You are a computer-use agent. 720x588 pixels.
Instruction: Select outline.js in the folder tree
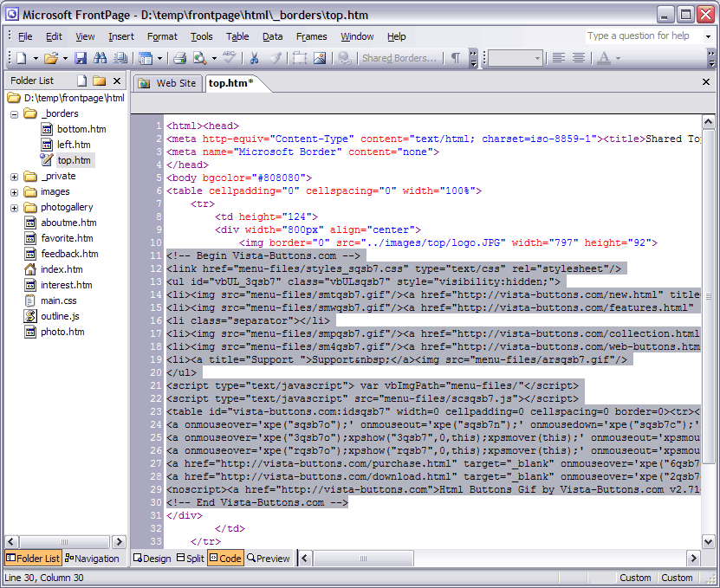(60, 316)
